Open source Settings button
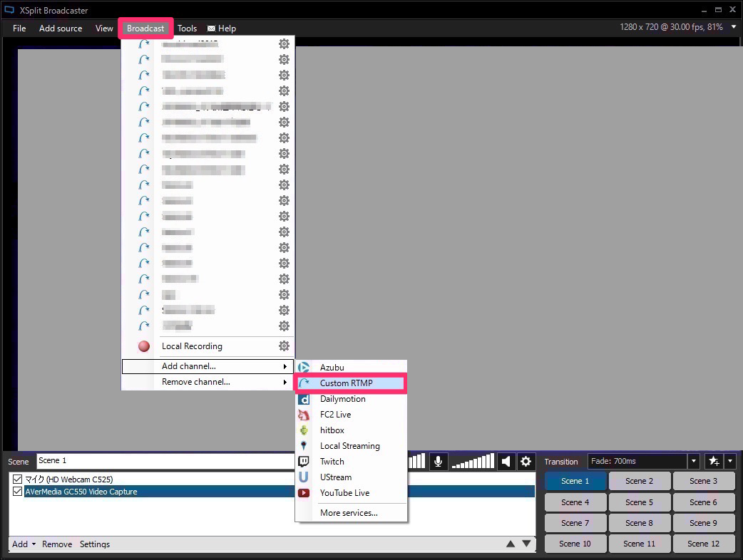This screenshot has height=560, width=743. [95, 544]
